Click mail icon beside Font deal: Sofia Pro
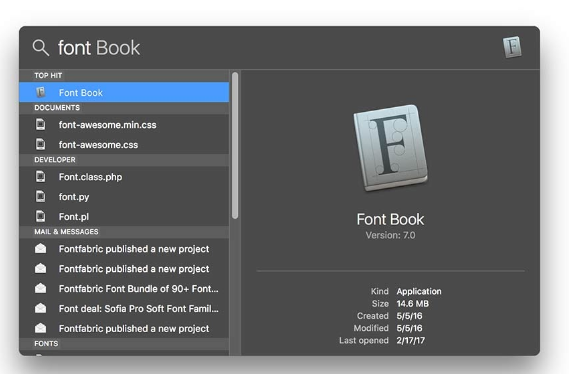The image size is (574, 374). [x=41, y=308]
